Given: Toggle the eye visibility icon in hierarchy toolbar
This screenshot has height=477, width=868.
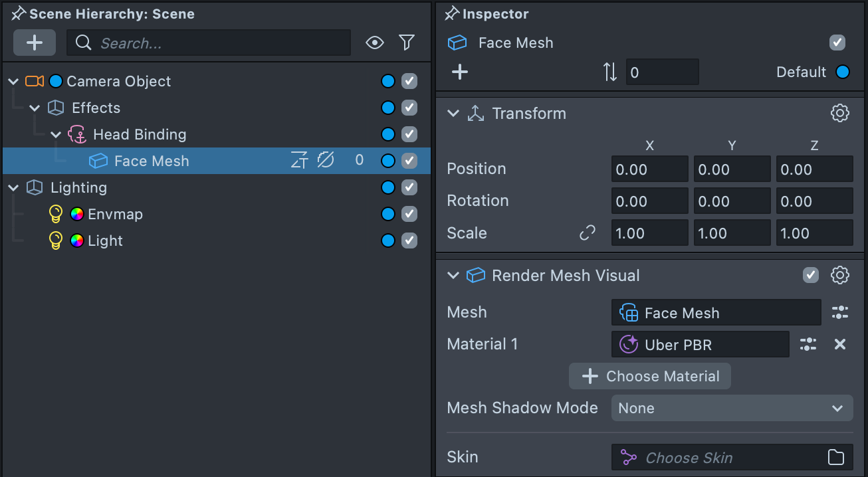Looking at the screenshot, I should 375,43.
